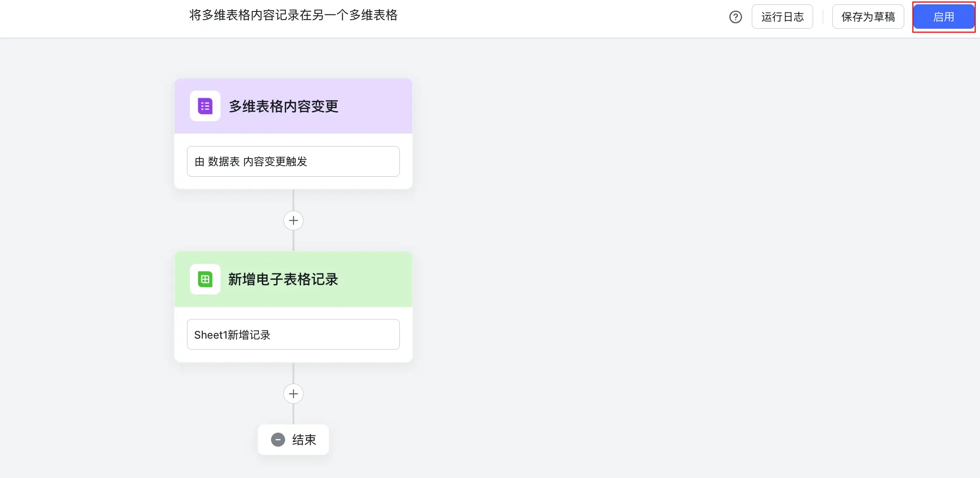Image resolution: width=980 pixels, height=478 pixels.
Task: Click the grey minus icon in 结束
Action: (278, 440)
